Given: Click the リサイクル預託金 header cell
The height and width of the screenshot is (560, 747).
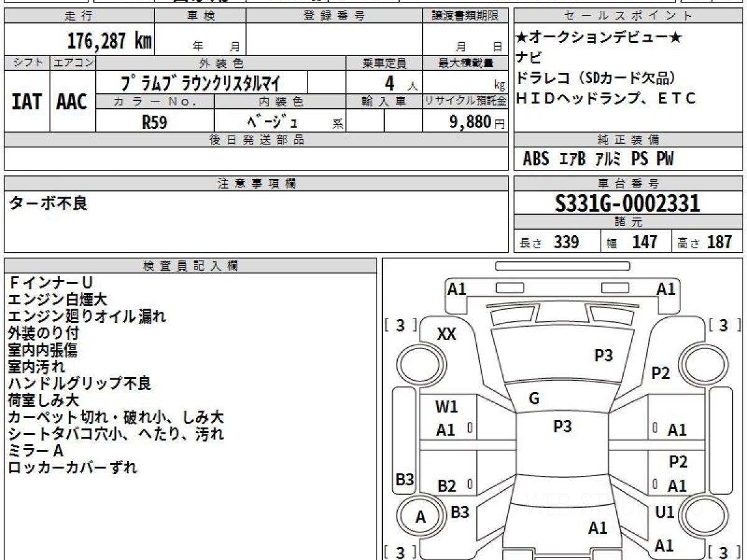Looking at the screenshot, I should [x=465, y=101].
